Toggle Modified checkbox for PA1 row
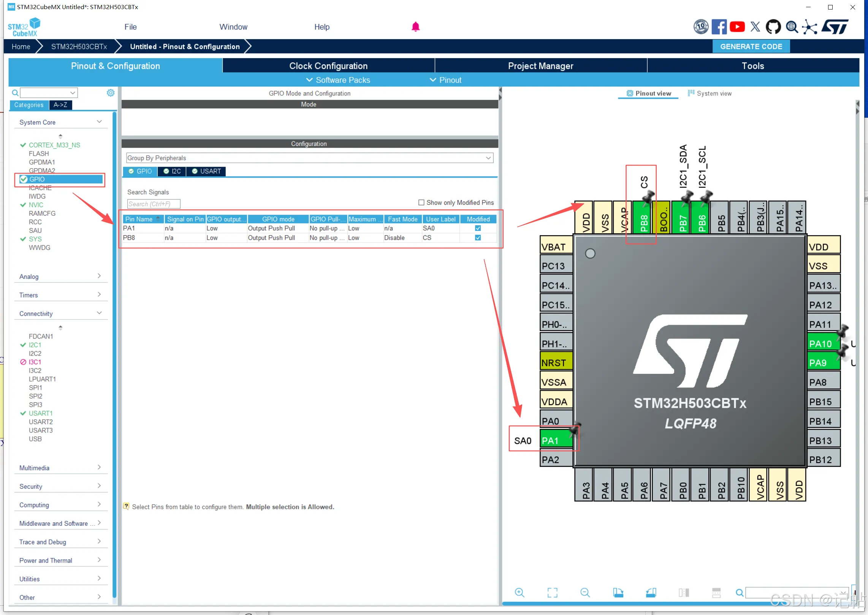 (478, 228)
